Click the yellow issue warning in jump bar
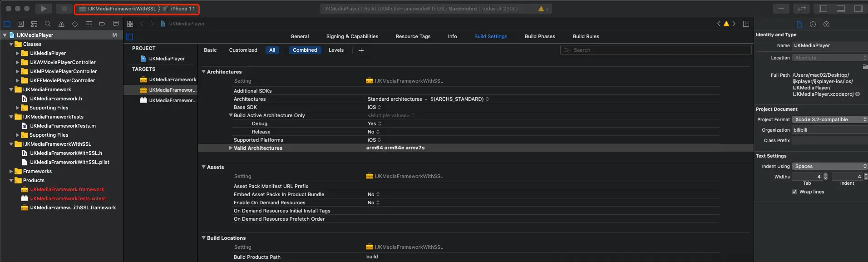Viewport: 868px width, 262px height. click(x=726, y=24)
